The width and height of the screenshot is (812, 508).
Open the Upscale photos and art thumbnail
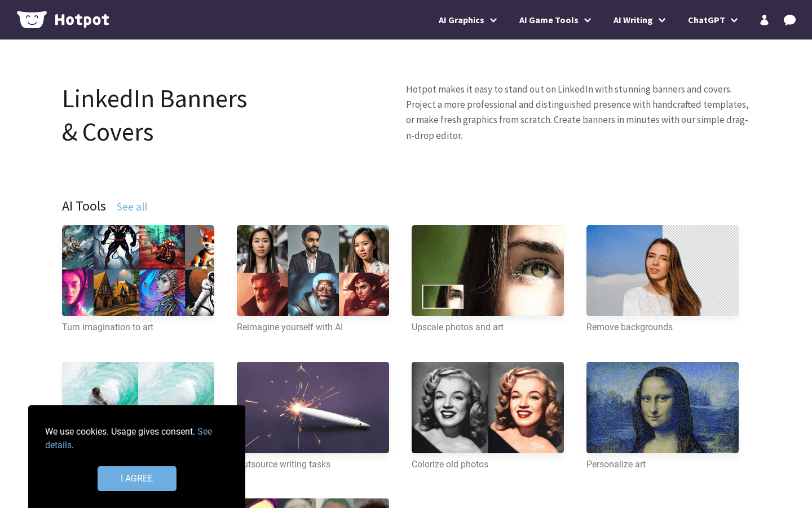(x=488, y=271)
